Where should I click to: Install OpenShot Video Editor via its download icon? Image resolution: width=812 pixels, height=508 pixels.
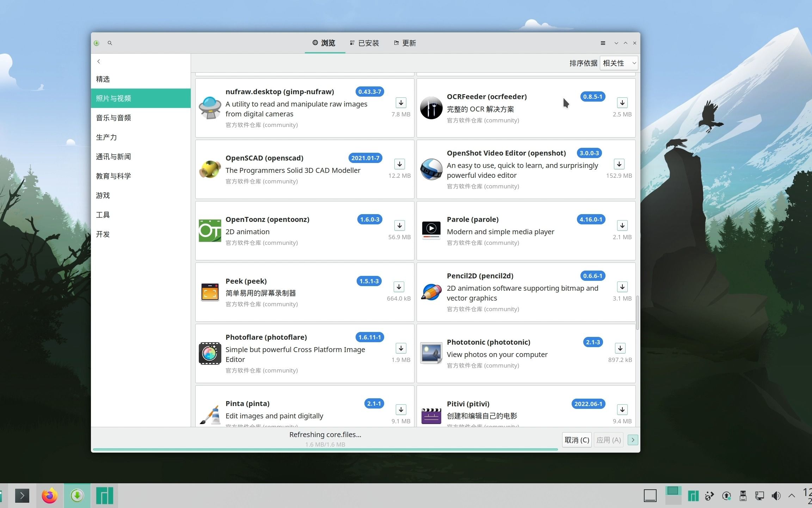point(620,164)
